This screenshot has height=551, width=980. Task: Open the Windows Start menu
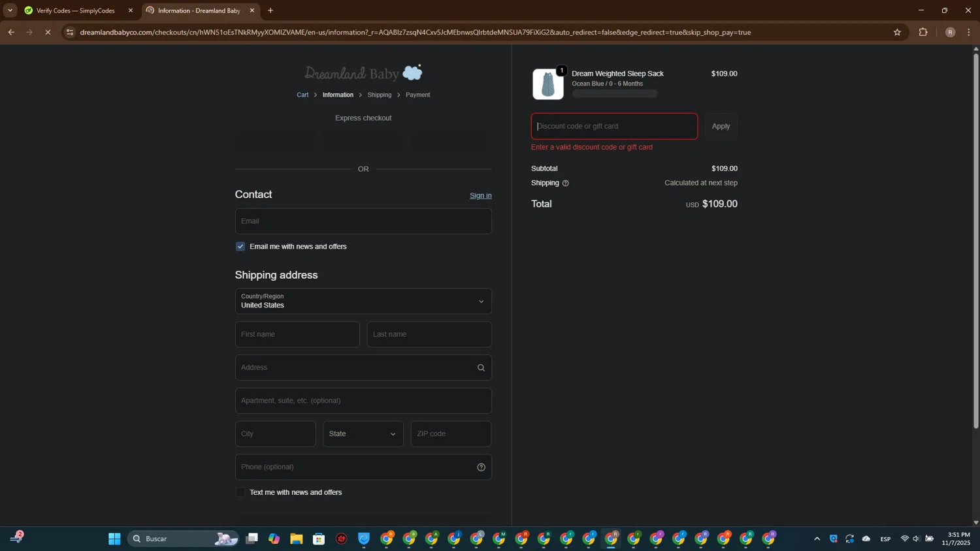click(x=114, y=539)
